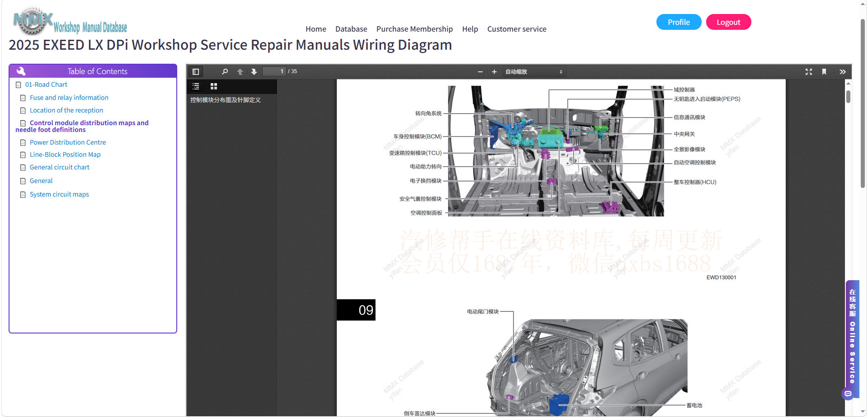Click the 整车控制器(HCU) diagram label
The height and width of the screenshot is (418, 868).
click(695, 182)
